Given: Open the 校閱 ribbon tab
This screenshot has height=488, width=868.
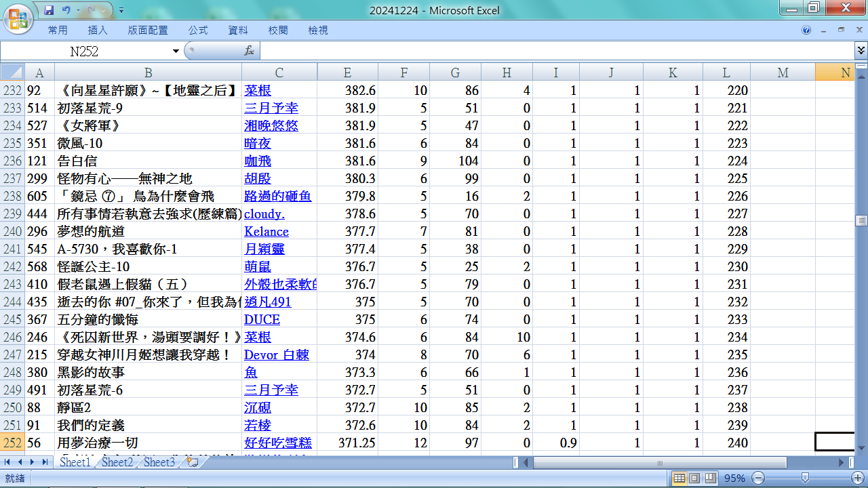Looking at the screenshot, I should pyautogui.click(x=278, y=30).
